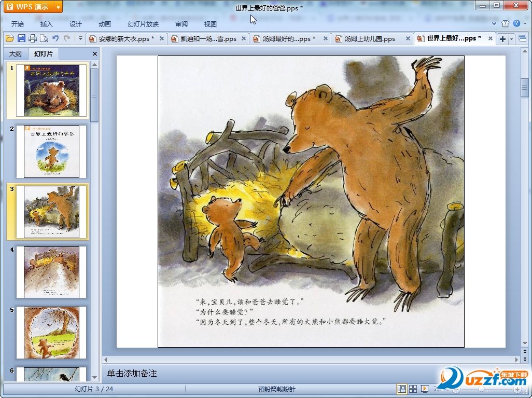Open print preview magnifier icon
Screen dimensions: 532x398
[x=44, y=38]
